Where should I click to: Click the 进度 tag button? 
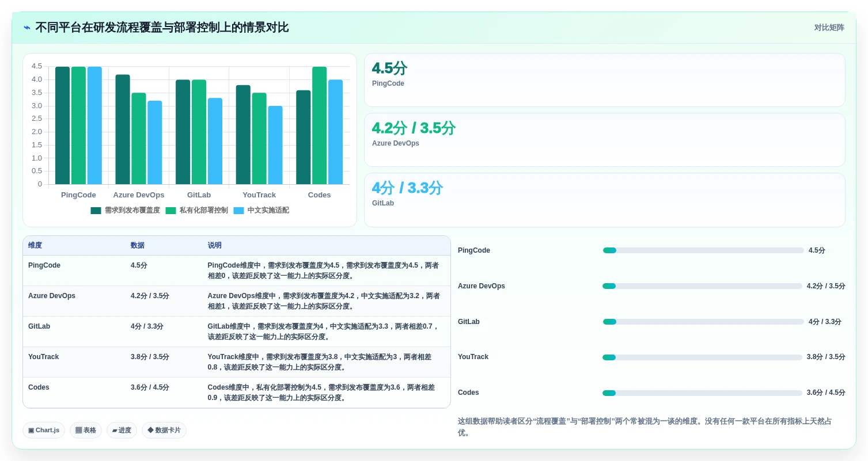[x=122, y=430]
